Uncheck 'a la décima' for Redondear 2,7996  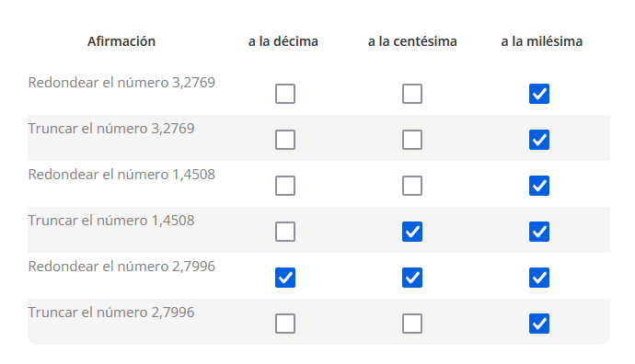(285, 278)
